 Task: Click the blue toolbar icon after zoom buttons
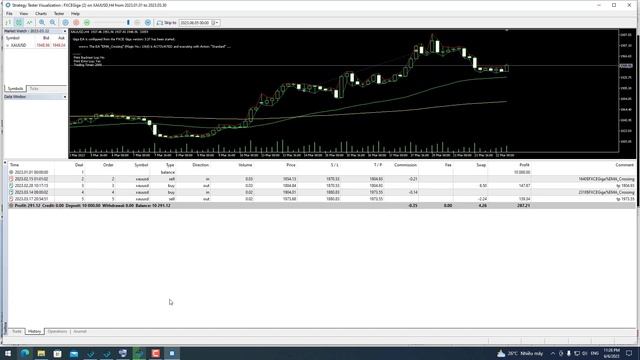click(x=65, y=22)
